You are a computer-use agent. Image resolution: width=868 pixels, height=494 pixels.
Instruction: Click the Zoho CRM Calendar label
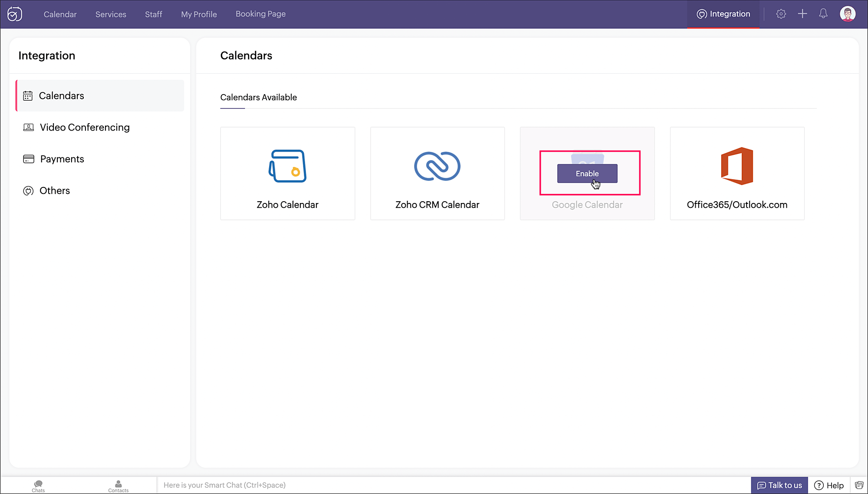point(437,205)
